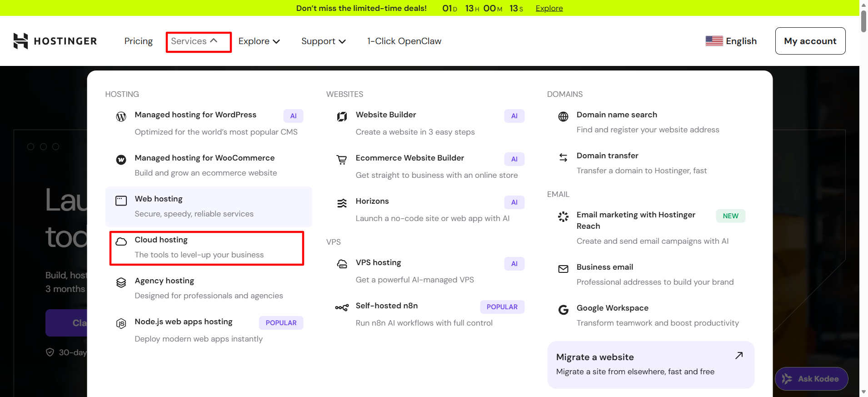The height and width of the screenshot is (397, 868).
Task: Click the shield icon beside 30-day text
Action: 50,352
